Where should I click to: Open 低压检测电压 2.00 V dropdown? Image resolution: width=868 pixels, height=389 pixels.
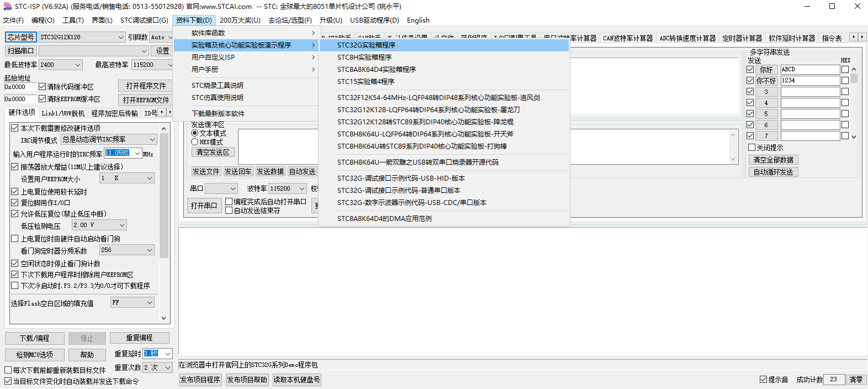99,225
